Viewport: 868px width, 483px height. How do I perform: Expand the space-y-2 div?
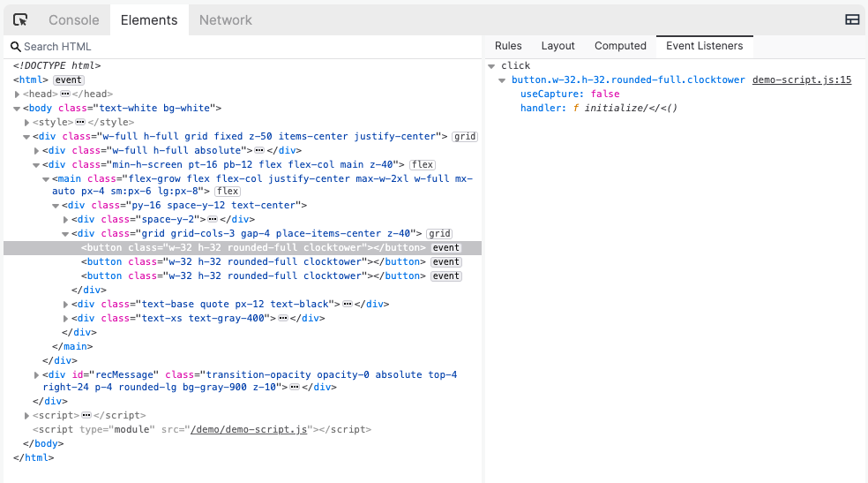(x=65, y=220)
